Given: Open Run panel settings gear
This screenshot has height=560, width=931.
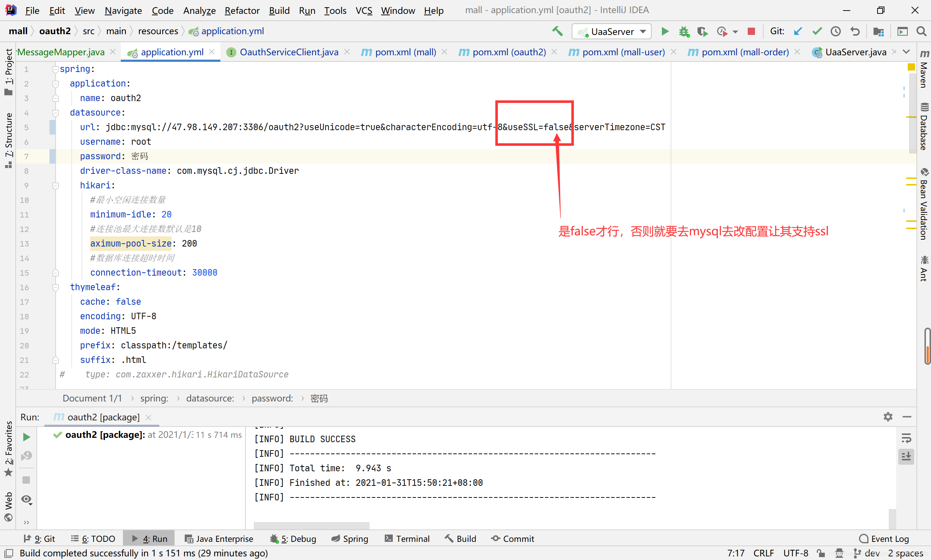Looking at the screenshot, I should (x=888, y=417).
